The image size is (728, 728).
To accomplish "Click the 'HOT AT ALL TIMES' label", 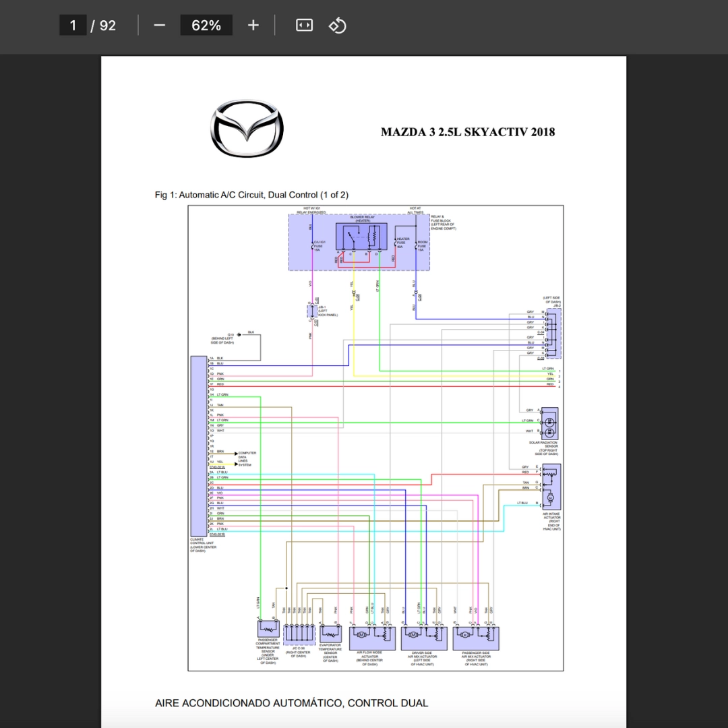I will point(415,210).
